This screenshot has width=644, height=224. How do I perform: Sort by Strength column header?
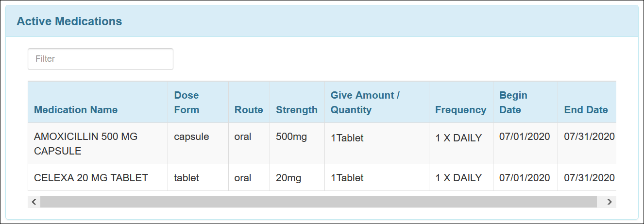(297, 110)
